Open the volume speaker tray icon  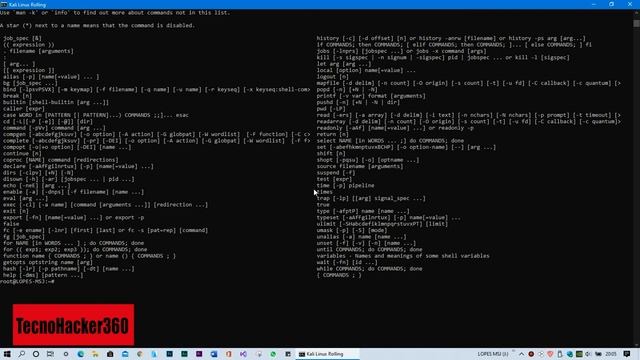pyautogui.click(x=588, y=354)
